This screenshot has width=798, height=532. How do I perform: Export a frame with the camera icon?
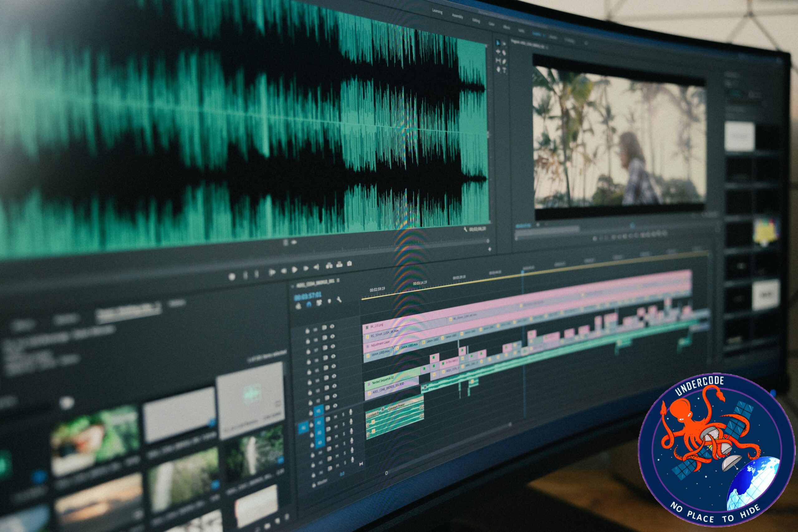pos(349,263)
